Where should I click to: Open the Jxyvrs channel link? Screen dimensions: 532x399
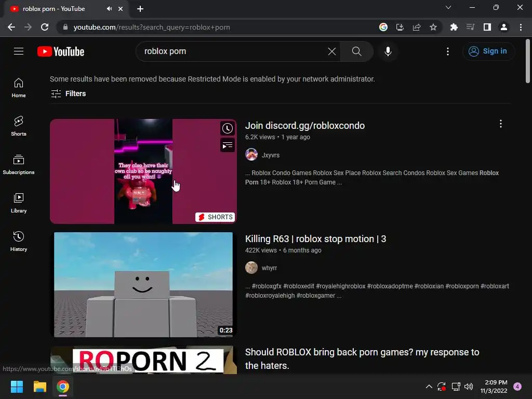point(270,155)
